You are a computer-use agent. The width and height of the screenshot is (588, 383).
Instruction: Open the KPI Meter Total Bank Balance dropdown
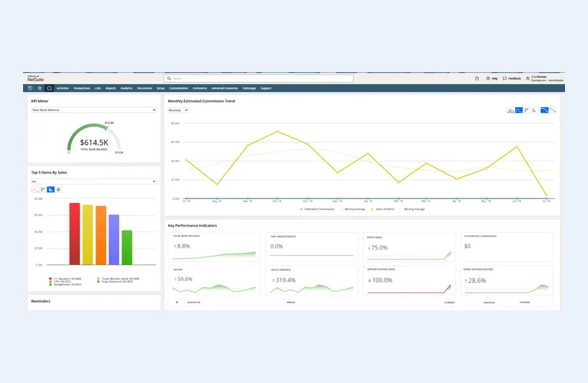(94, 110)
